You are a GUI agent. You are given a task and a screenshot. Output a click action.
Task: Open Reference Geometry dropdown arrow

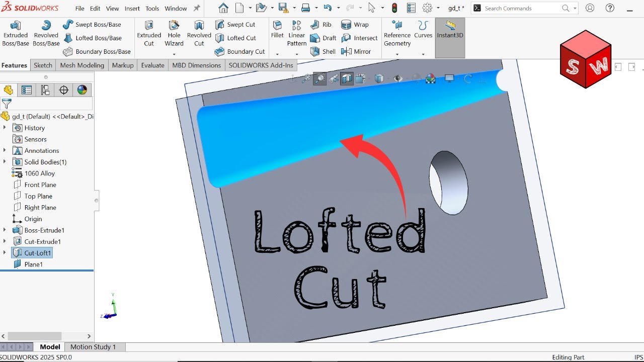tap(397, 54)
